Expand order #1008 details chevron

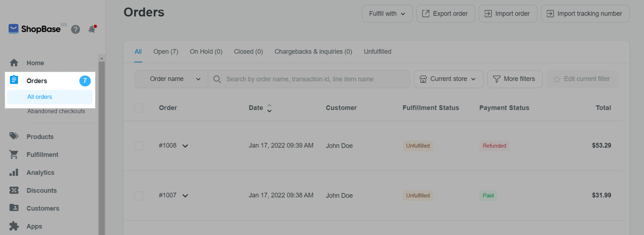[185, 146]
